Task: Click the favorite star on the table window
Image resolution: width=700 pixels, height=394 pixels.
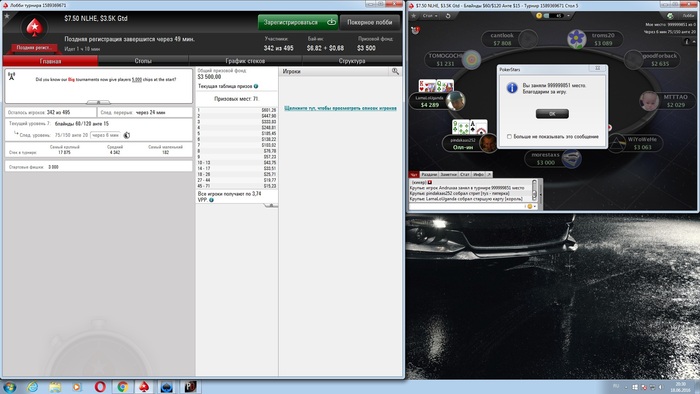Action: [x=414, y=16]
